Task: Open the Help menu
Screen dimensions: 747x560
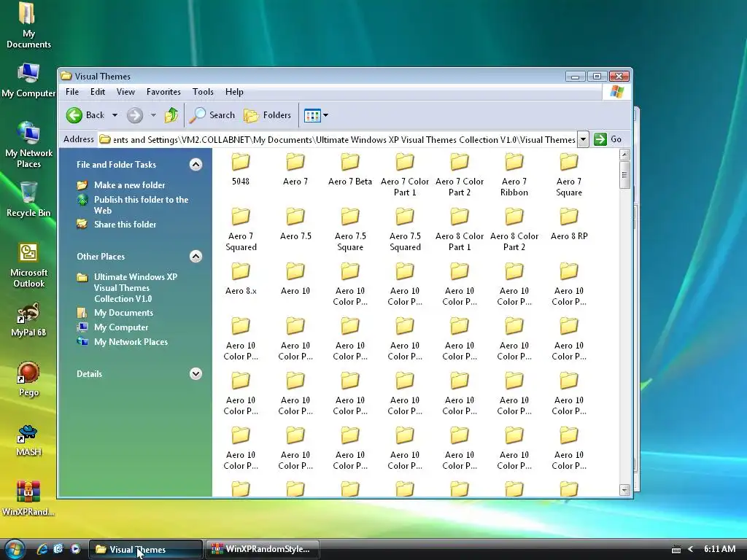Action: pos(234,92)
